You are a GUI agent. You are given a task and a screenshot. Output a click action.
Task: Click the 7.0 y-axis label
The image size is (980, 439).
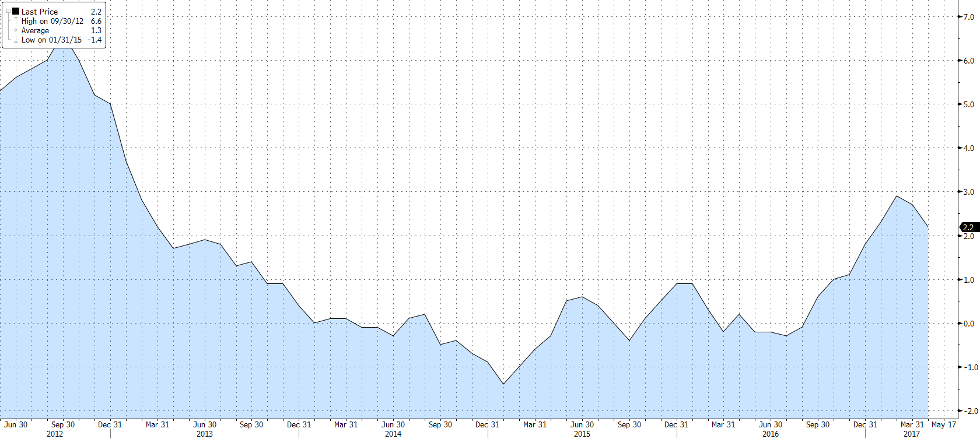968,17
